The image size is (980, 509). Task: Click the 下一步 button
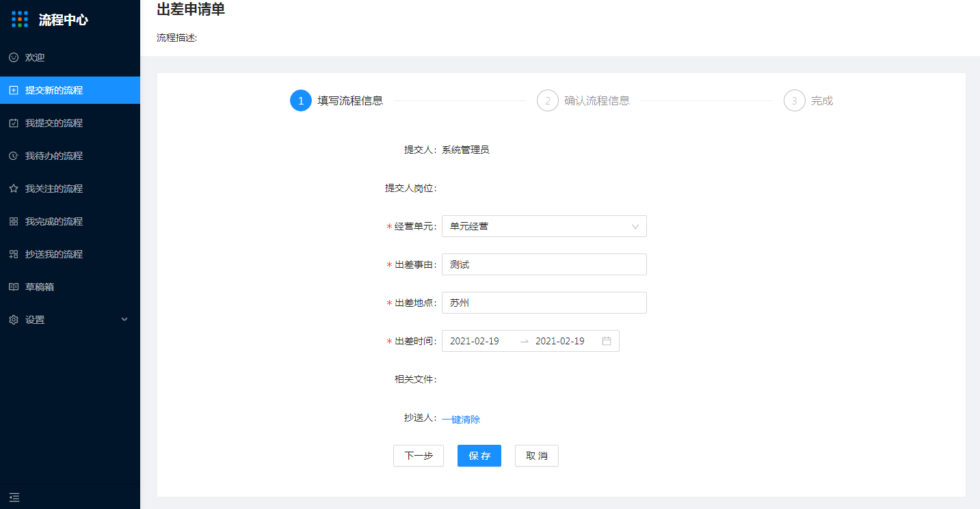(419, 456)
